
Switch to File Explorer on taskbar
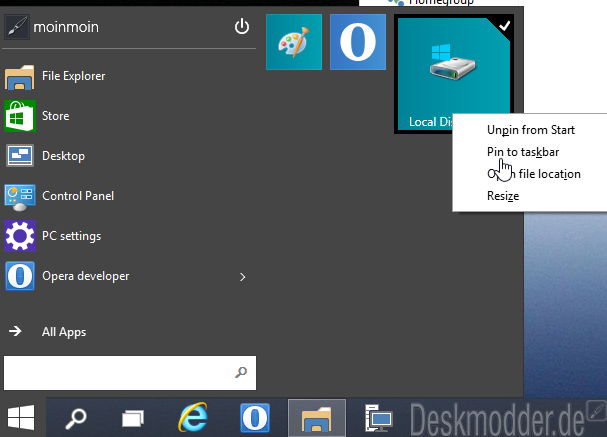[317, 418]
